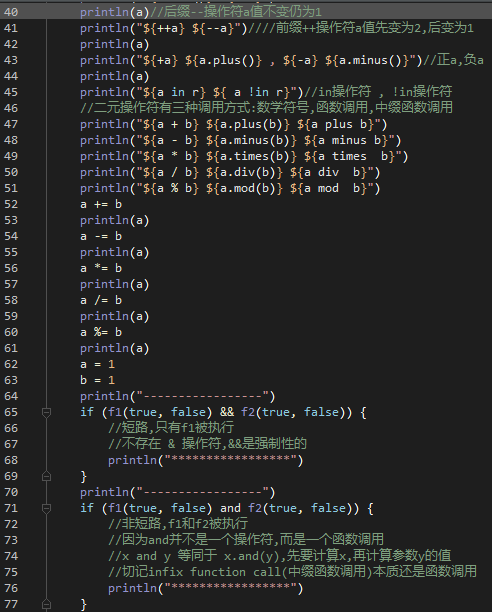Click 'a mod b' infix expression
This screenshot has width=492, height=612.
point(332,188)
